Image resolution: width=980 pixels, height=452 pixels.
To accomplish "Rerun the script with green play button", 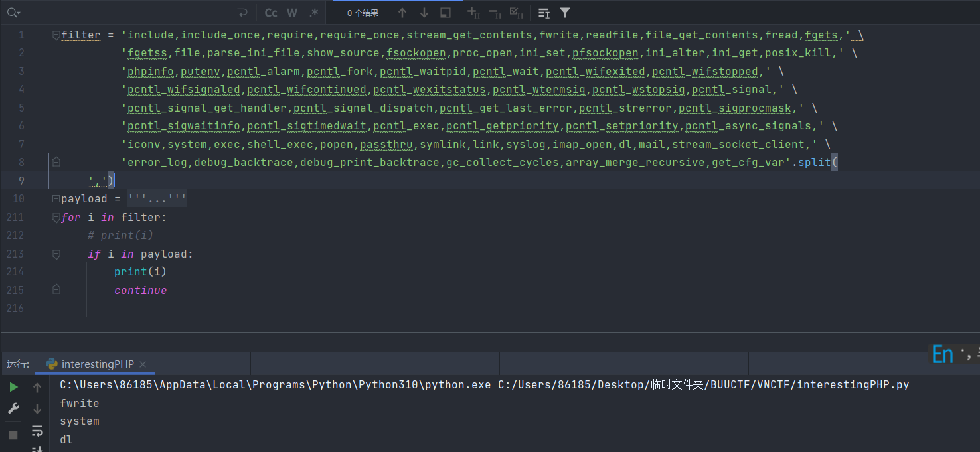I will [13, 388].
